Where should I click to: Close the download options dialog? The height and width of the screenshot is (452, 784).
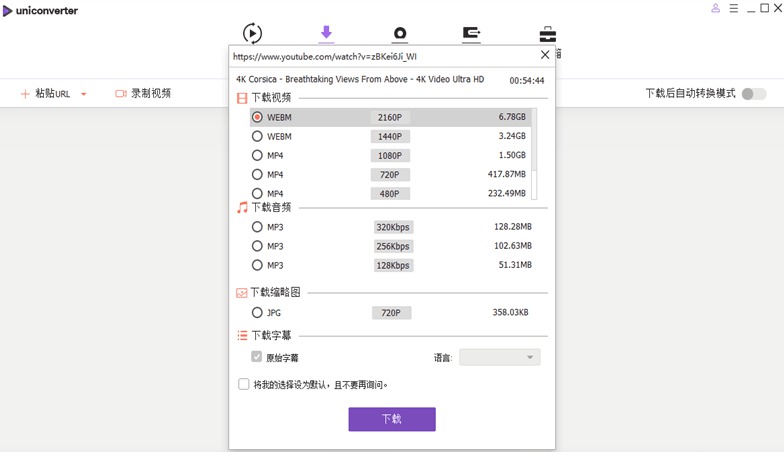[545, 55]
